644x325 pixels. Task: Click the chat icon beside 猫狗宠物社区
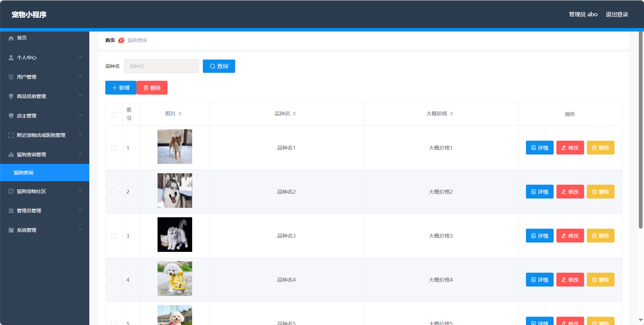point(11,191)
